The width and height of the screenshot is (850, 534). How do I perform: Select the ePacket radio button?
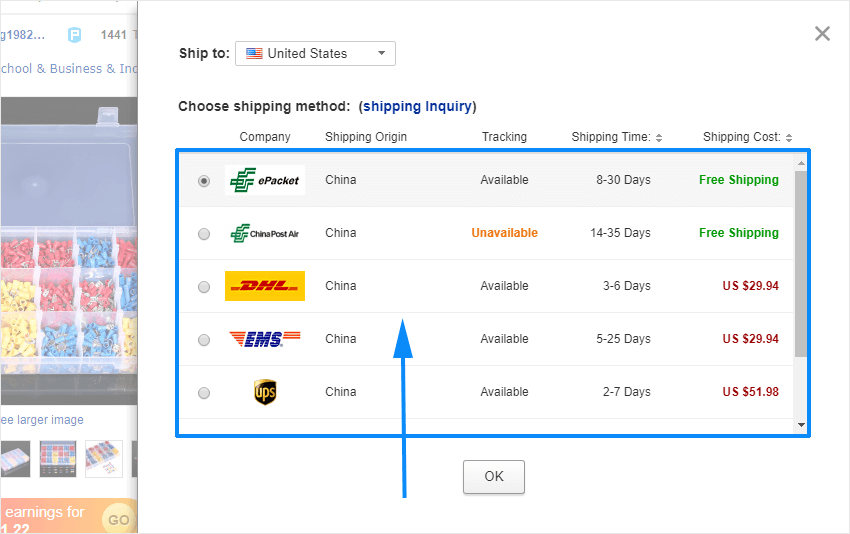coord(204,181)
